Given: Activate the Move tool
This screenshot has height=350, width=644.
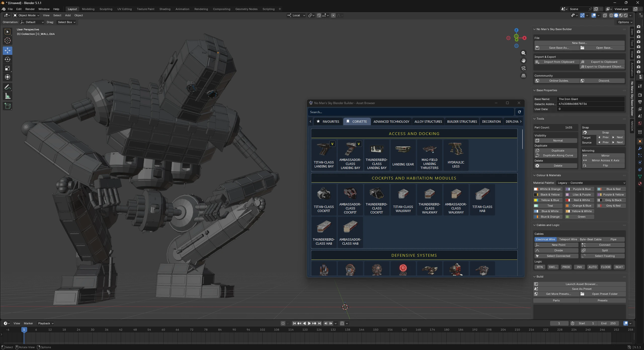Looking at the screenshot, I should pos(8,51).
